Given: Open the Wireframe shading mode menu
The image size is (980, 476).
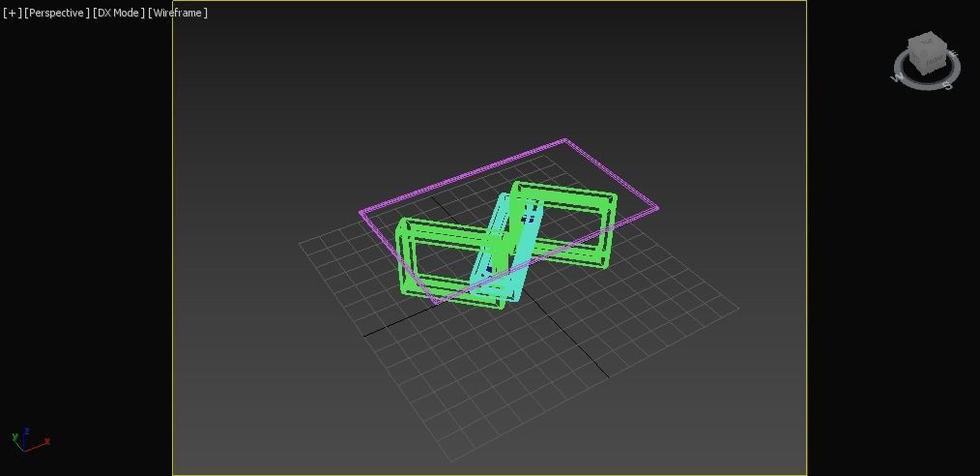Looking at the screenshot, I should point(178,13).
